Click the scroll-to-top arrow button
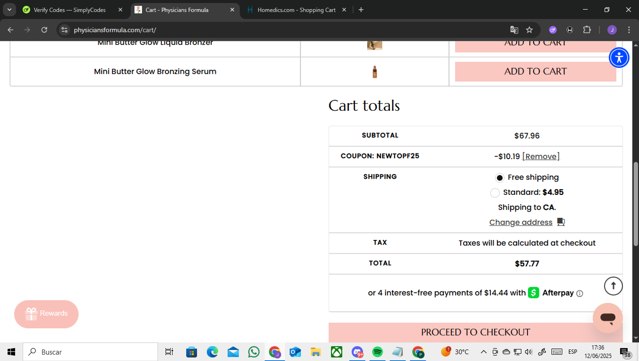This screenshot has width=639, height=361. click(613, 286)
